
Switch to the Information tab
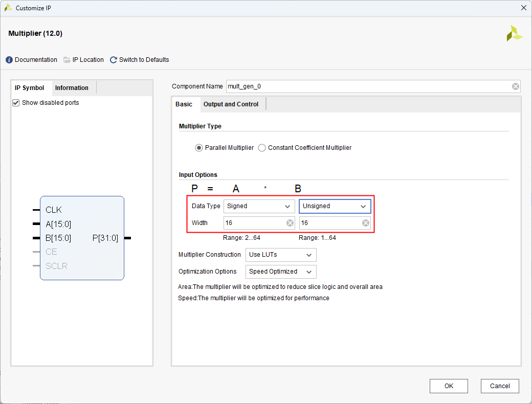click(72, 88)
